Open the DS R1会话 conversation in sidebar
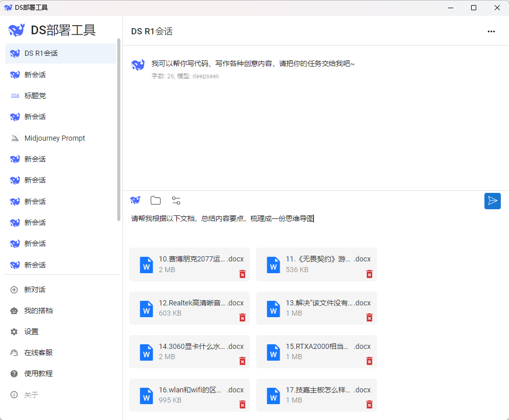The image size is (509, 420). (x=61, y=53)
